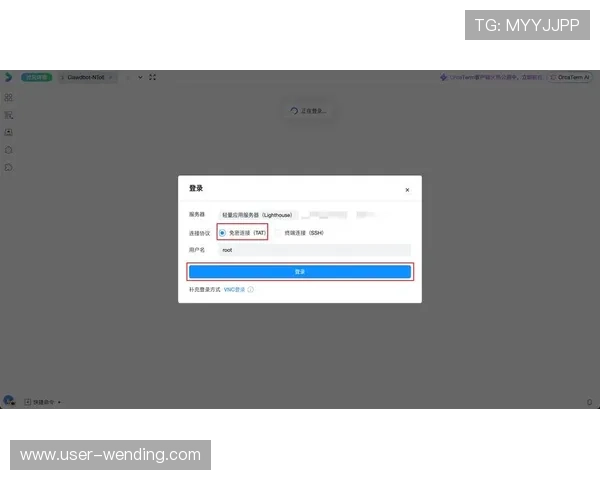600x480 pixels.
Task: Open the OrcaTerm AI button
Action: tap(573, 76)
